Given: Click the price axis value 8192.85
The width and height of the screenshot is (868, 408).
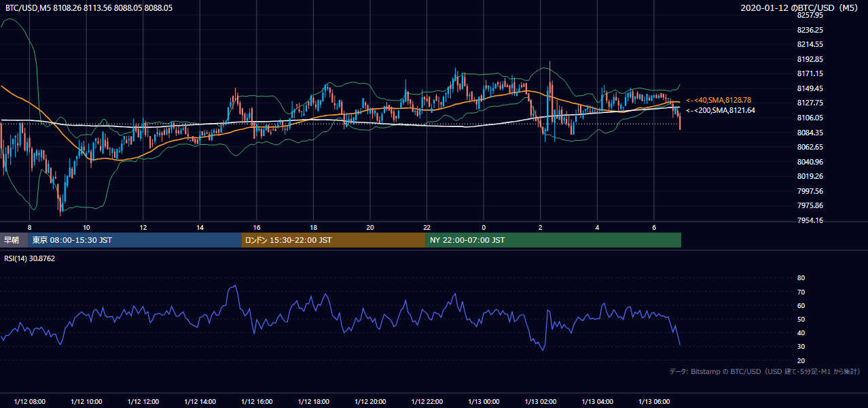Looking at the screenshot, I should point(810,59).
